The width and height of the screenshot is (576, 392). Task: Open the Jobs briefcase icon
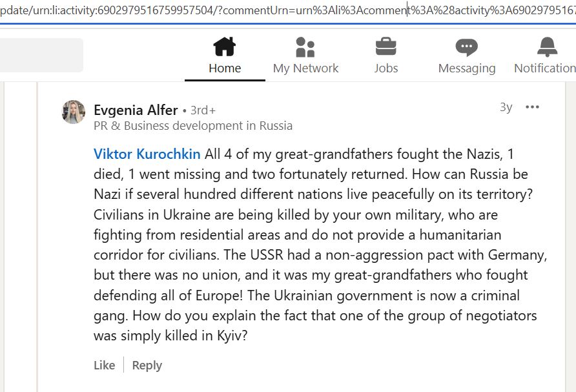coord(386,46)
